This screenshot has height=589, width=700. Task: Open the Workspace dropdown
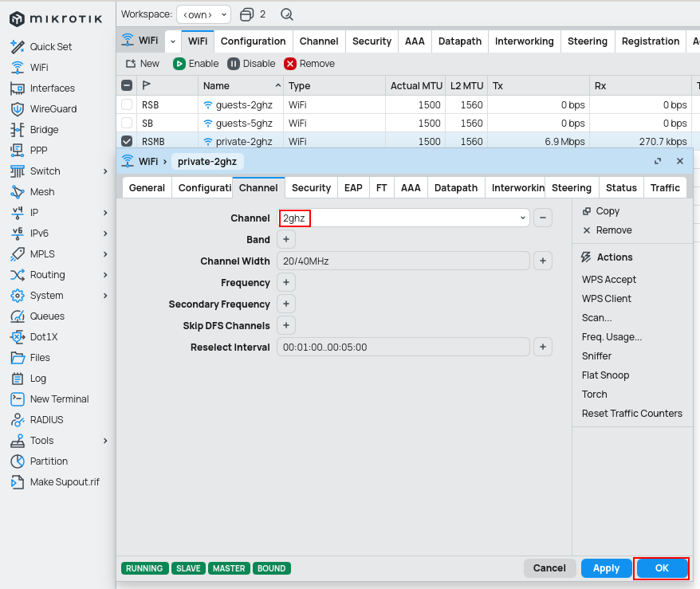pyautogui.click(x=203, y=14)
